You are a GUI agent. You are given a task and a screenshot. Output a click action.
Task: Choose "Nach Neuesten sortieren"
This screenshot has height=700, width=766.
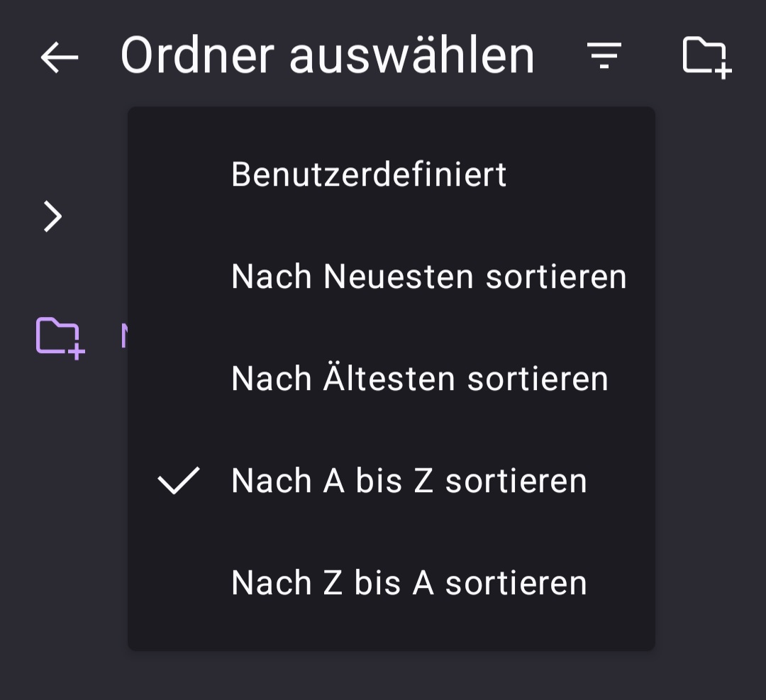coord(428,277)
